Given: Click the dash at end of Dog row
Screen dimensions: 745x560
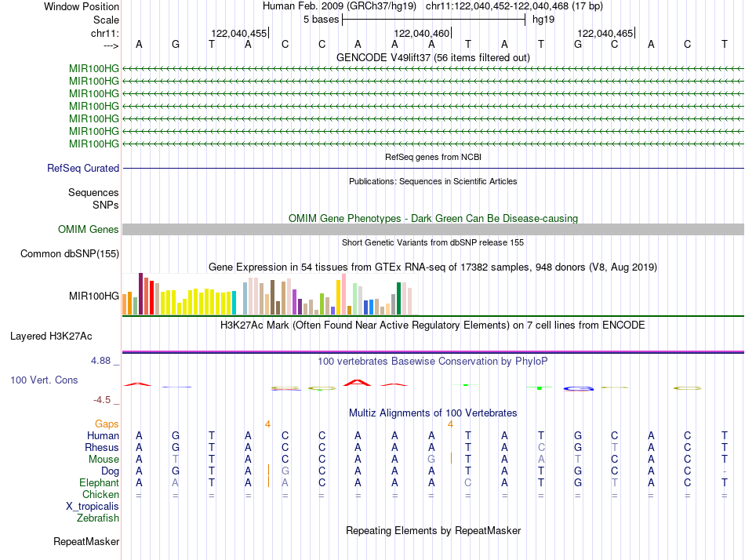Looking at the screenshot, I should tap(724, 472).
